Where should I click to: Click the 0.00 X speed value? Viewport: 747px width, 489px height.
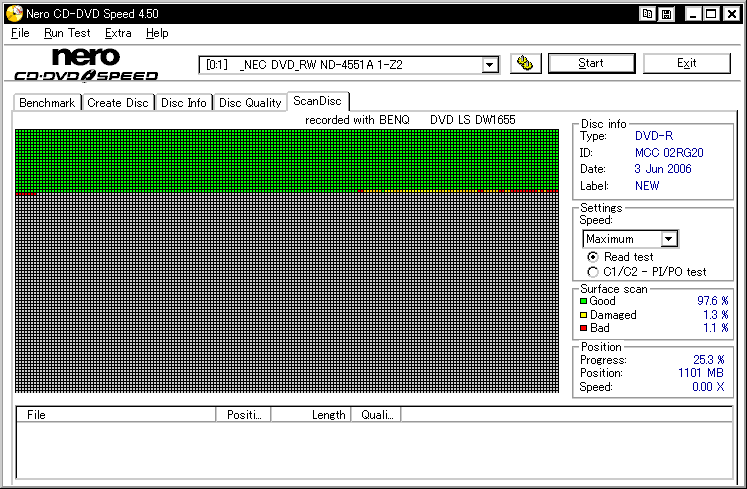click(708, 387)
